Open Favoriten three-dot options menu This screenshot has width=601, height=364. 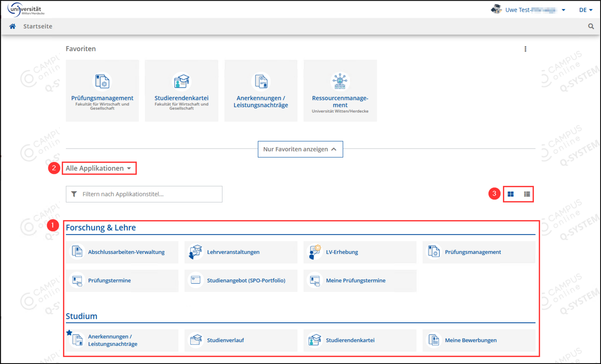tap(525, 49)
